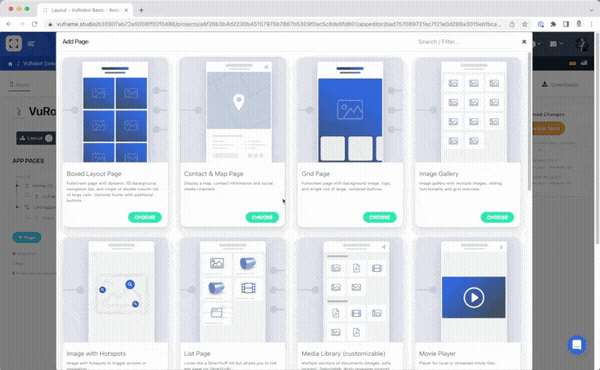Viewport: 600px width, 370px height.
Task: Click the VuFrame logo icon
Action: tap(14, 43)
